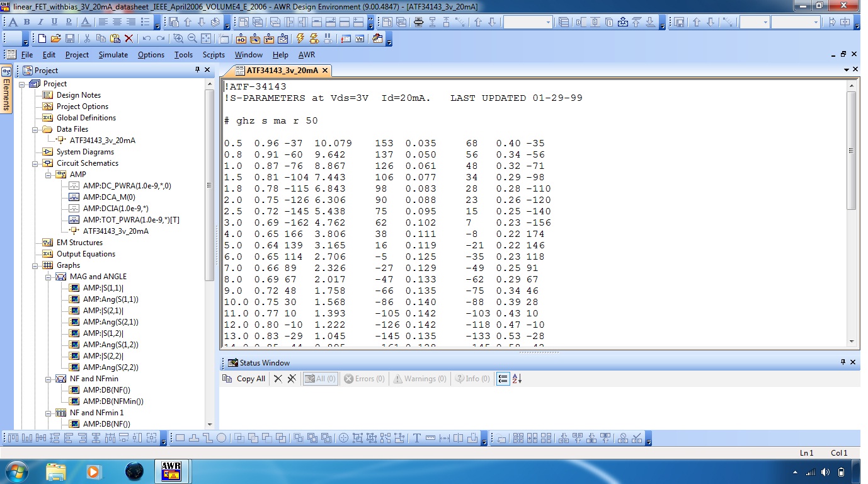The width and height of the screenshot is (868, 484).
Task: Redo the last undone action
Action: click(x=160, y=38)
